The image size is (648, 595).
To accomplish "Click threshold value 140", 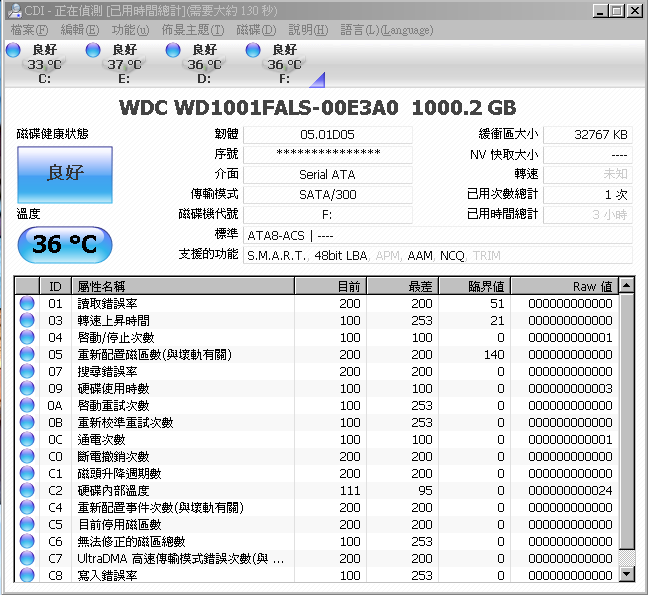I will pyautogui.click(x=494, y=355).
